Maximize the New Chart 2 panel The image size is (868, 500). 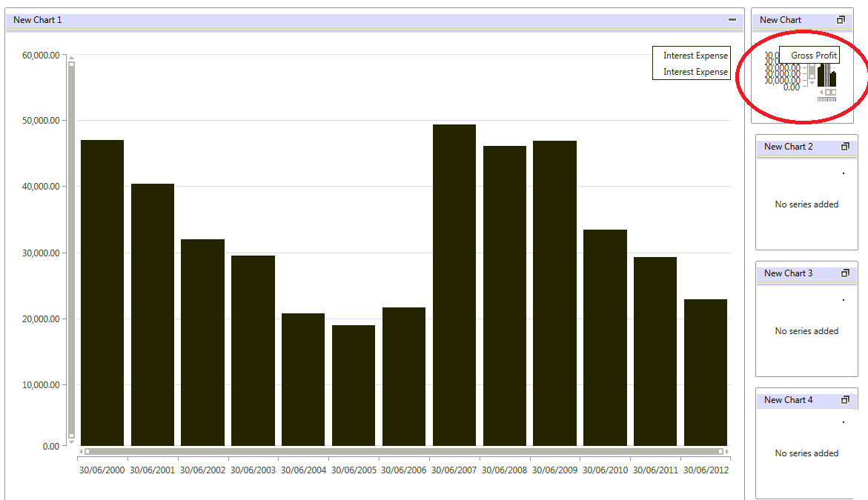click(845, 147)
